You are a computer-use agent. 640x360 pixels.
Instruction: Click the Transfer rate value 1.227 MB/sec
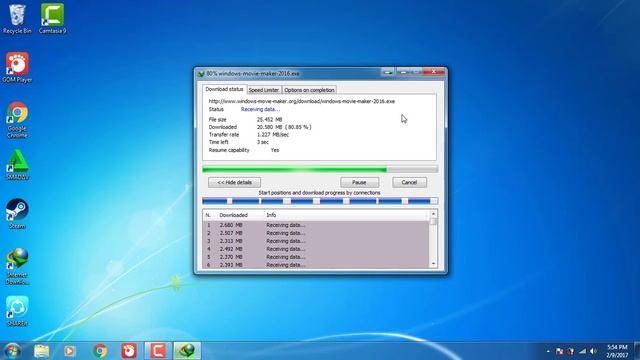[273, 135]
